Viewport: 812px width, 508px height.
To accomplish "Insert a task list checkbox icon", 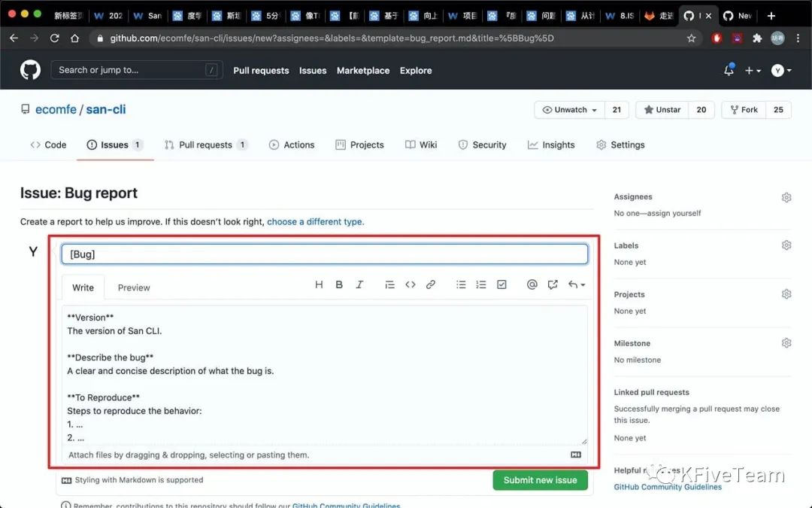I will tap(501, 284).
